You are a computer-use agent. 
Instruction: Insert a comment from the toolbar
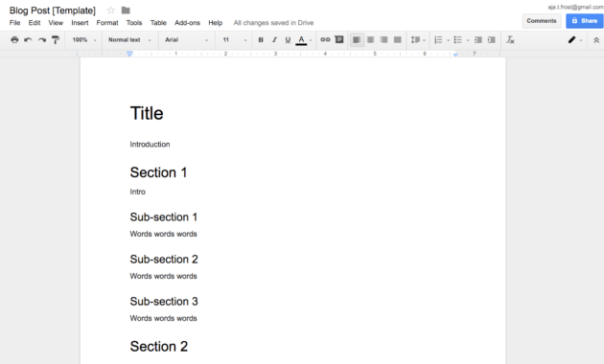339,39
